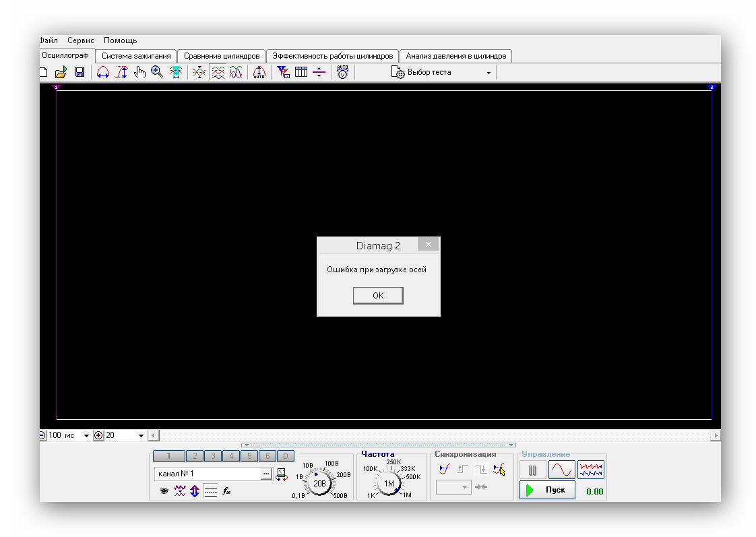The height and width of the screenshot is (537, 756).
Task: Select the rising edge sync icon
Action: coord(462,469)
